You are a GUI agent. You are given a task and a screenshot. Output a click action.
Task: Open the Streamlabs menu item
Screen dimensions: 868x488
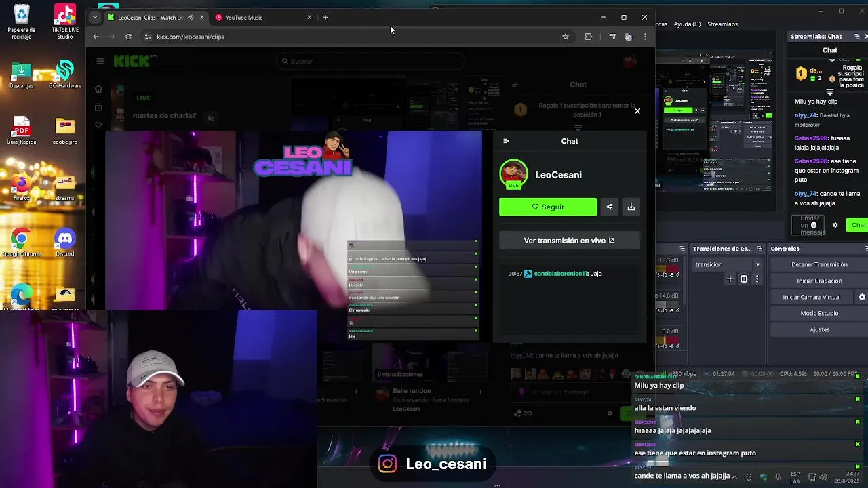pos(722,24)
